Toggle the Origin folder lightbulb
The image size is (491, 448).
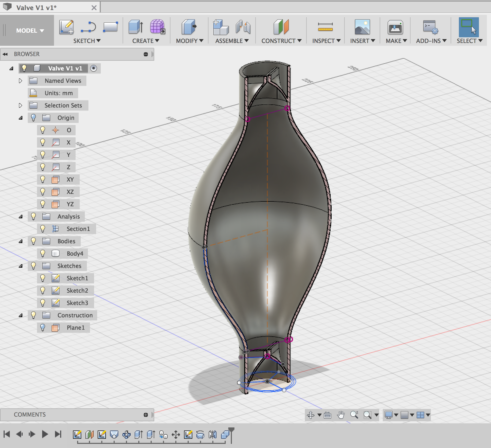[33, 118]
